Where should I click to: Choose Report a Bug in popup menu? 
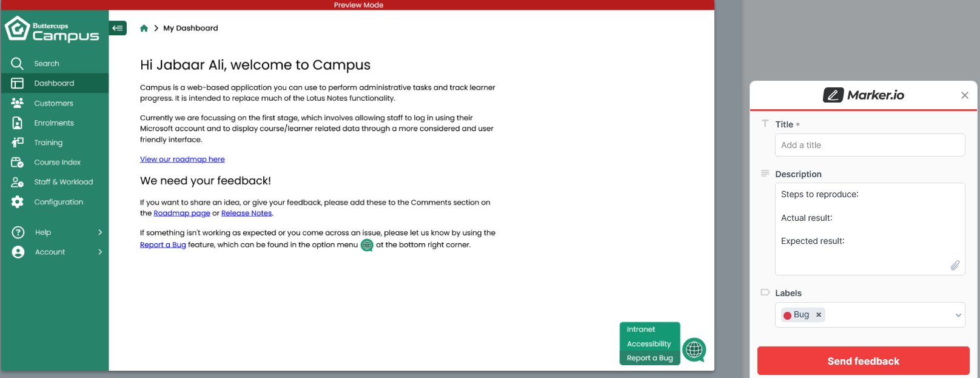tap(649, 358)
